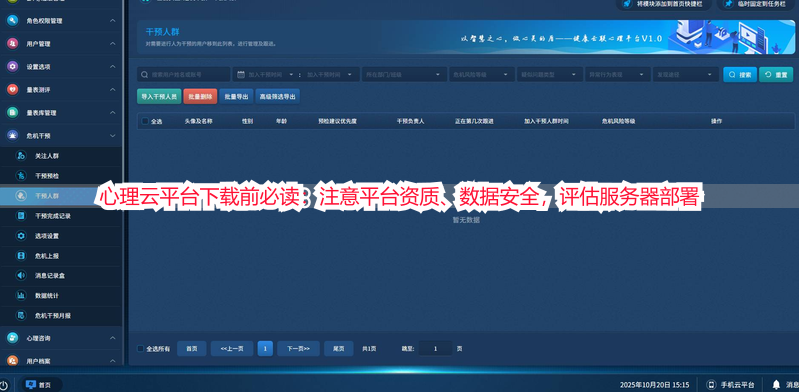Click the calendar icon in date filter
799x392 pixels.
pos(241,74)
